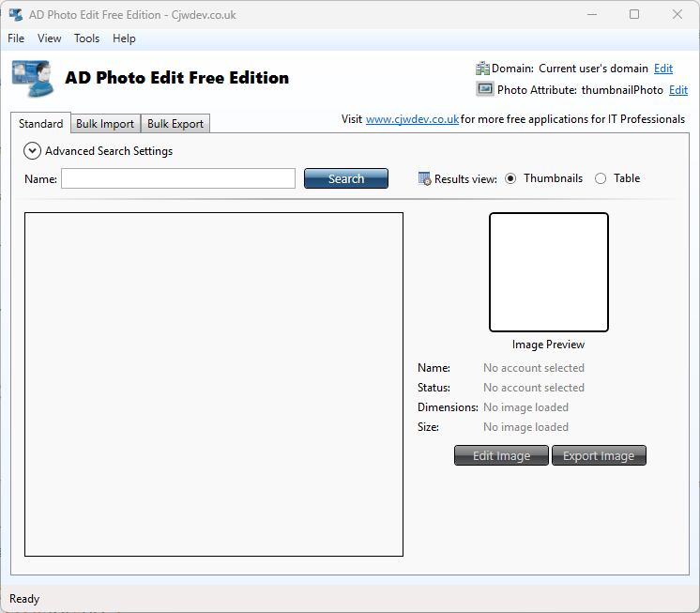The width and height of the screenshot is (700, 613).
Task: Switch to the Bulk Export tab
Action: point(175,124)
